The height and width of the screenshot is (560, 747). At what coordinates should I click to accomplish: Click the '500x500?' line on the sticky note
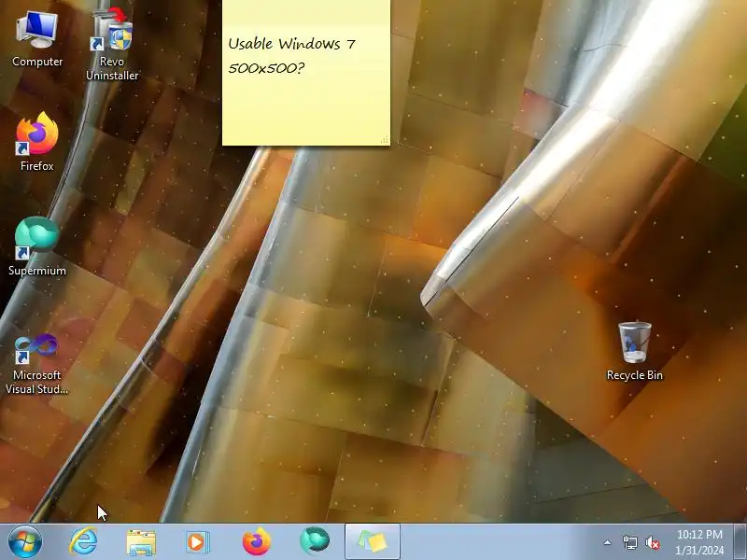(266, 68)
